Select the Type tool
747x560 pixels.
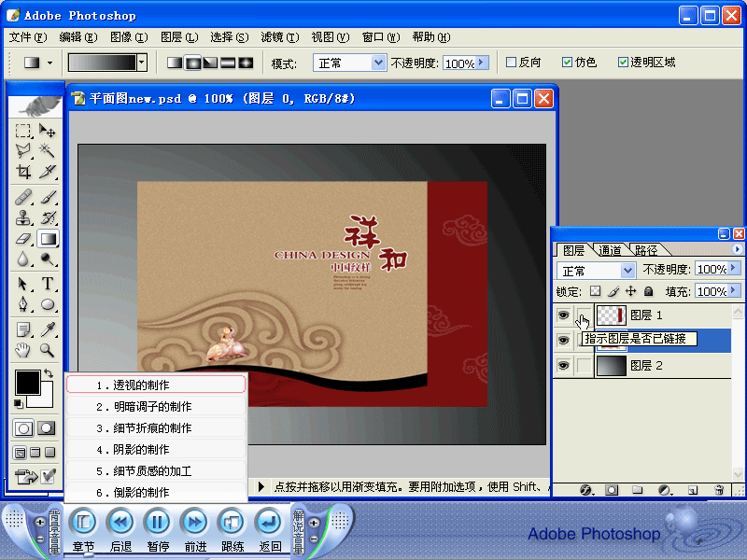pyautogui.click(x=48, y=284)
